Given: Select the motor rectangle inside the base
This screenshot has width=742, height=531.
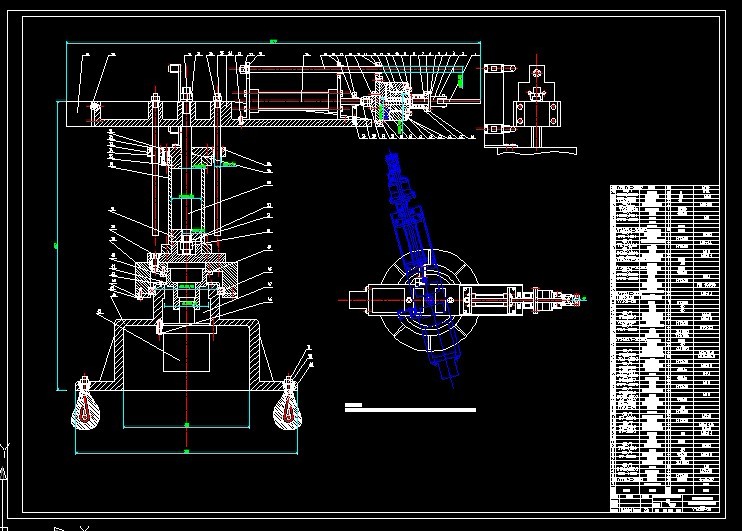Looking at the screenshot, I should (x=186, y=352).
